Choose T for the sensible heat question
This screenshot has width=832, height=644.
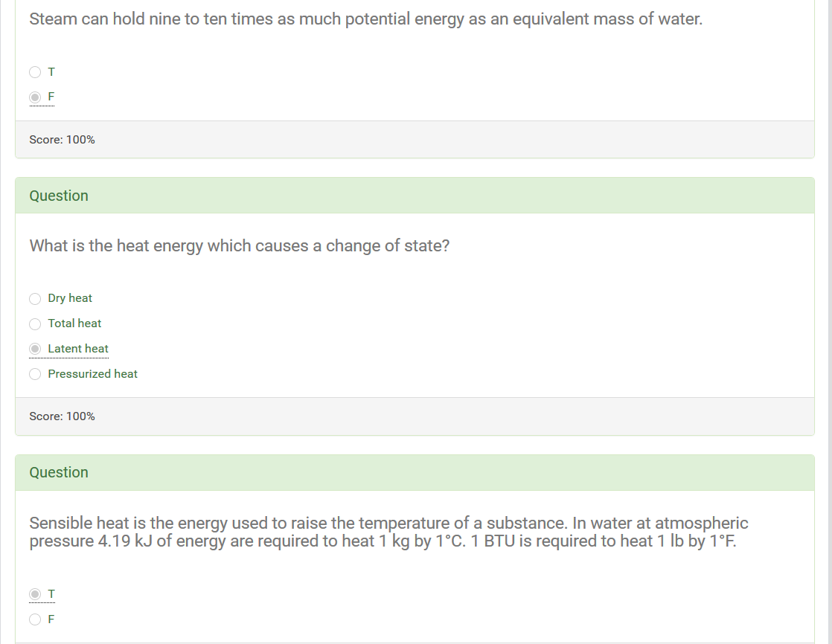35,593
